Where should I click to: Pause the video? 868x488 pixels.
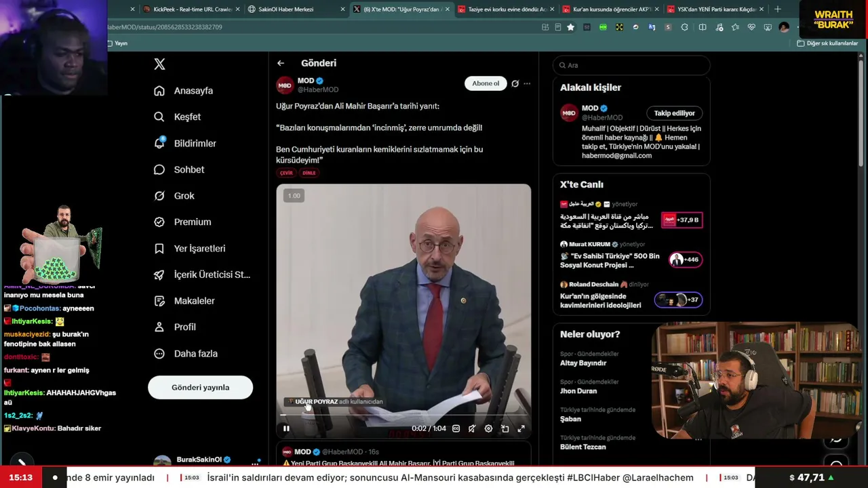[286, 428]
